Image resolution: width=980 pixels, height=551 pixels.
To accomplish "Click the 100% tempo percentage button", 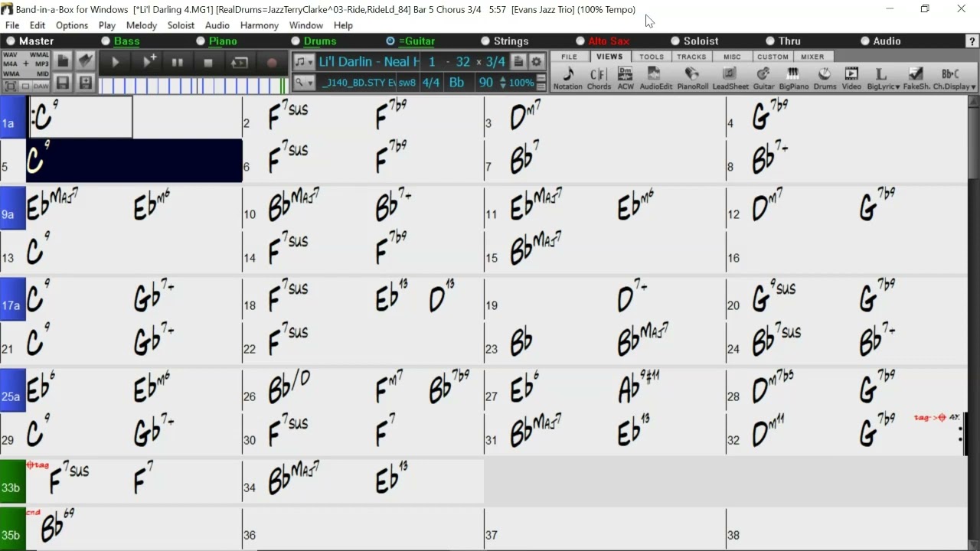I will tap(521, 83).
